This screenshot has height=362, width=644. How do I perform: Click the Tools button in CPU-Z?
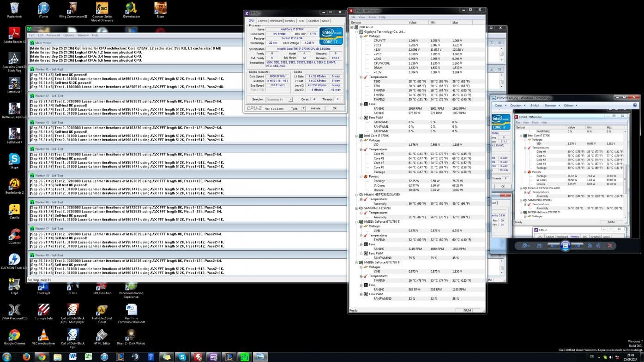(x=294, y=108)
